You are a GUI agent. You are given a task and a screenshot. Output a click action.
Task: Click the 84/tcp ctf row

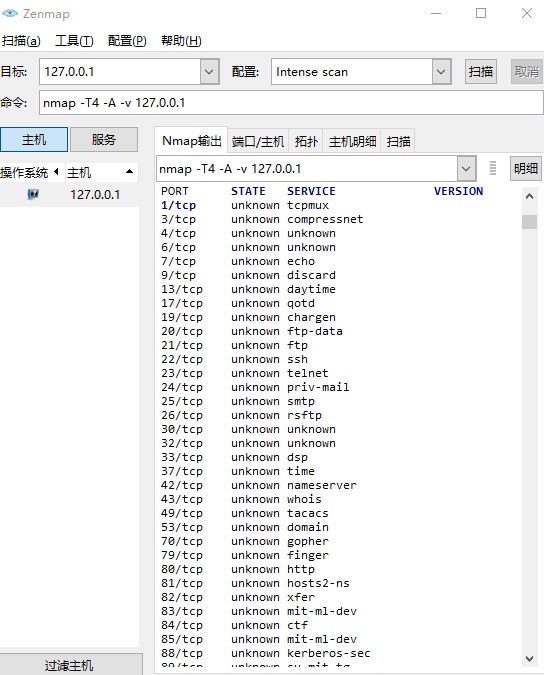235,625
